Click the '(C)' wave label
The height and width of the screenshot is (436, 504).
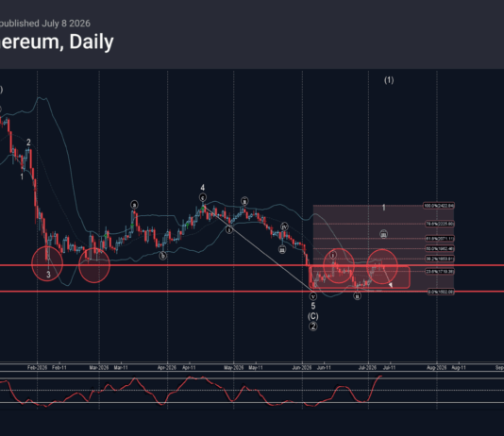tap(313, 316)
